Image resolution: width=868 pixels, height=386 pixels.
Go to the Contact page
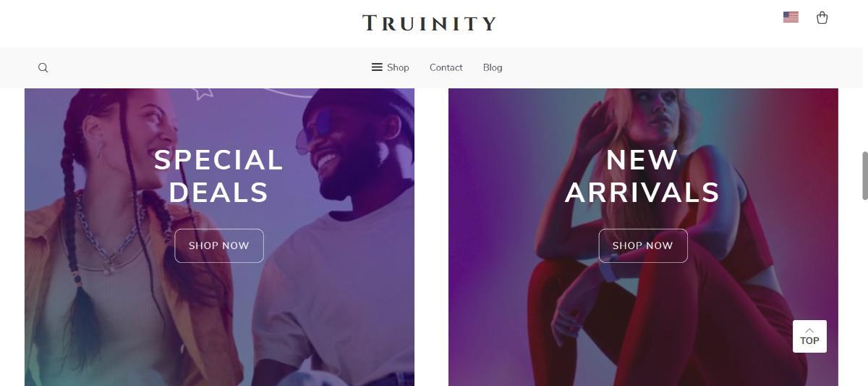coord(446,67)
